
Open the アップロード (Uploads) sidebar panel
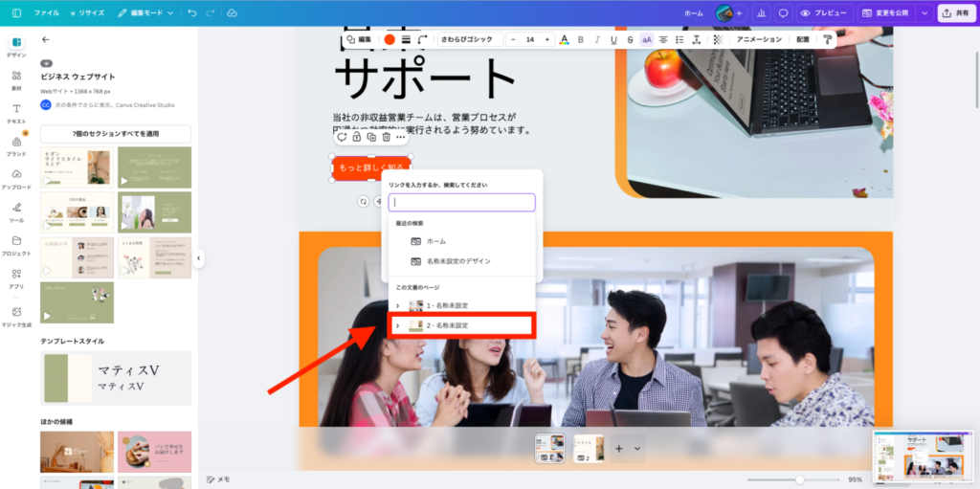pyautogui.click(x=16, y=178)
